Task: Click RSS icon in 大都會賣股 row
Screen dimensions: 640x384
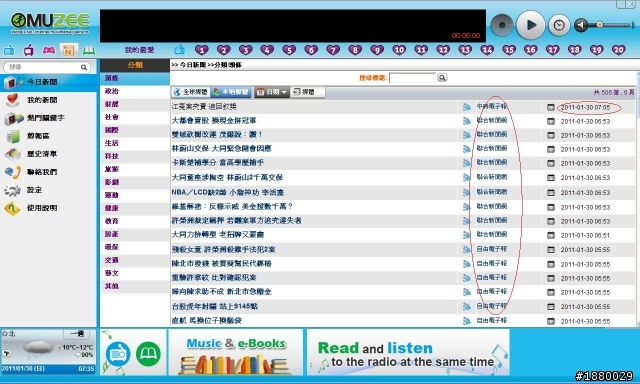Action: pyautogui.click(x=467, y=121)
